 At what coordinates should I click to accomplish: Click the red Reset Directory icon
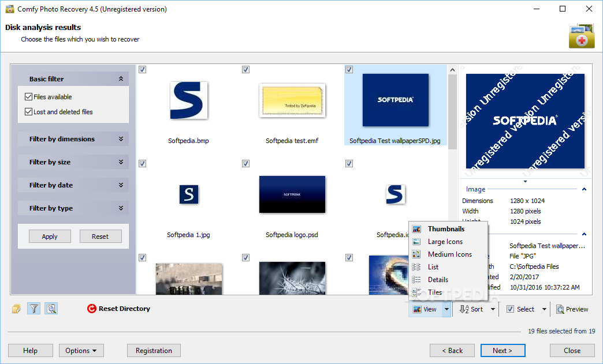point(91,309)
